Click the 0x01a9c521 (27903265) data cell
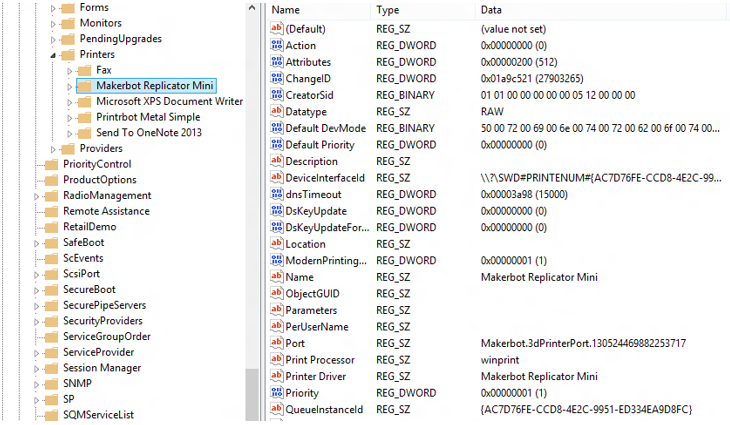 (532, 78)
